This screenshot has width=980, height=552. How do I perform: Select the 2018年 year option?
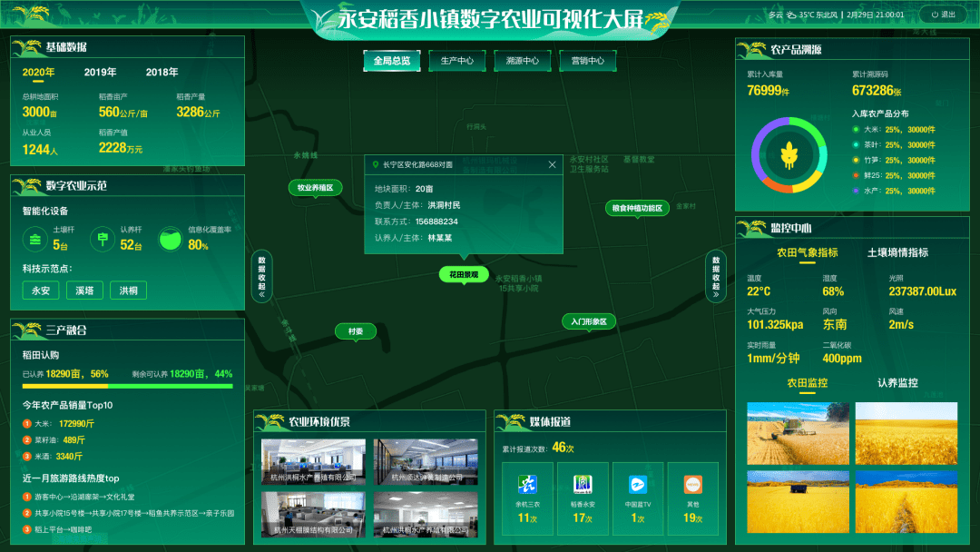coord(162,73)
